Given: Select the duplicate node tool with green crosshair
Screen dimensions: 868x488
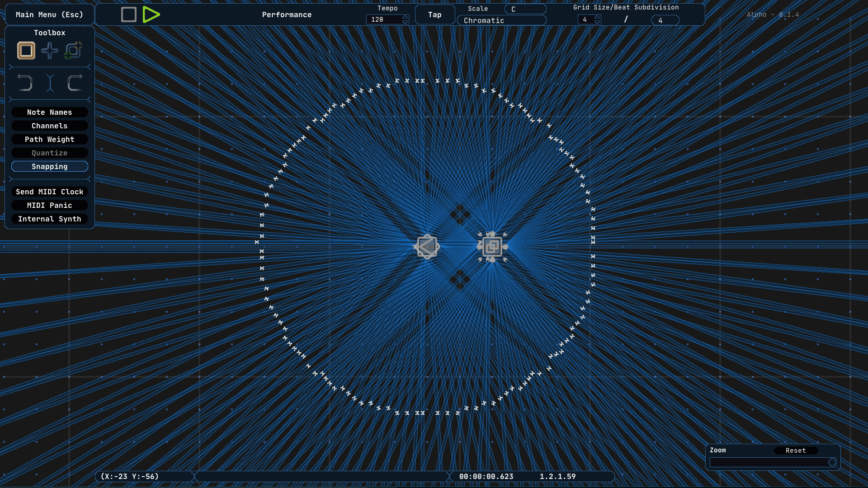Looking at the screenshot, I should pos(73,51).
